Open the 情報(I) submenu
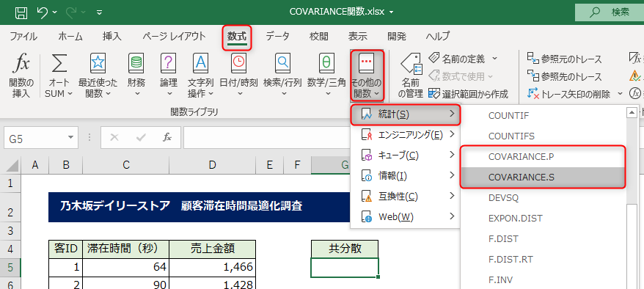This screenshot has height=289, width=644. [406, 176]
